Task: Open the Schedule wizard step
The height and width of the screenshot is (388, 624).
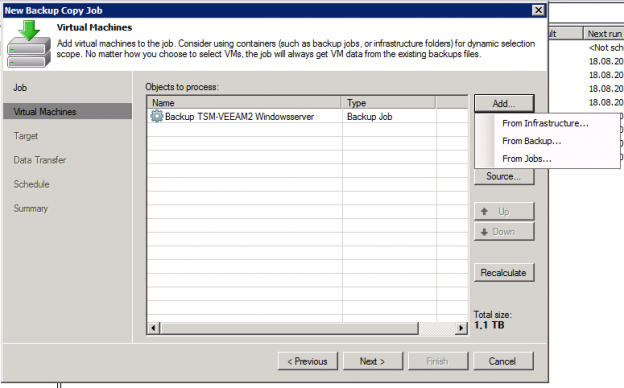Action: (31, 184)
